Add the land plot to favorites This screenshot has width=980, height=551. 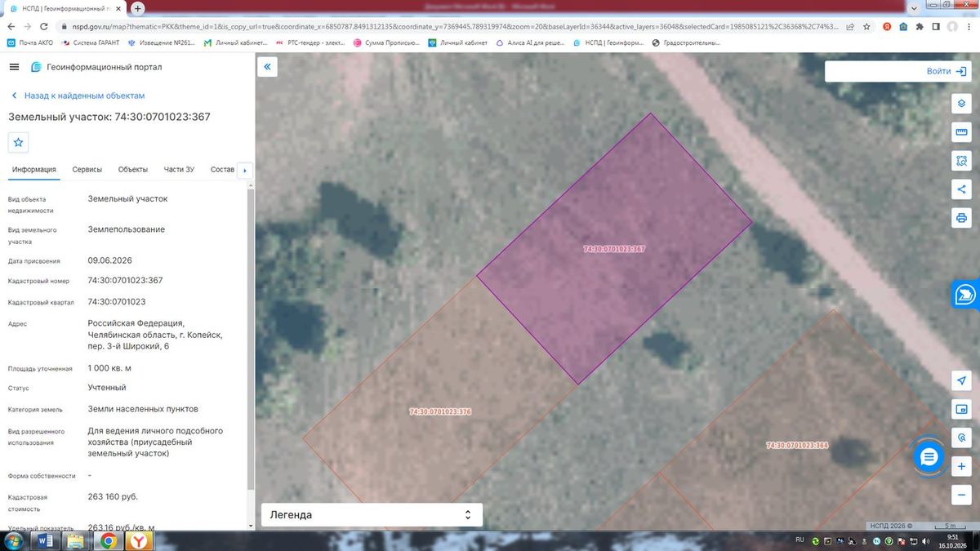point(19,142)
